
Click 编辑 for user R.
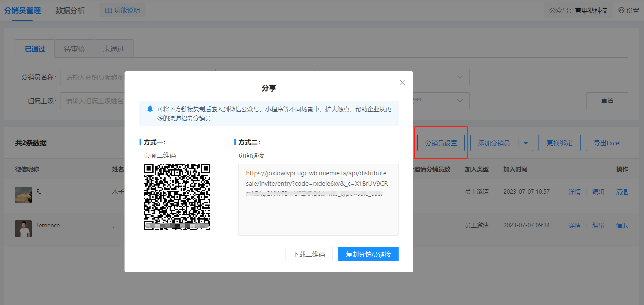[598, 192]
